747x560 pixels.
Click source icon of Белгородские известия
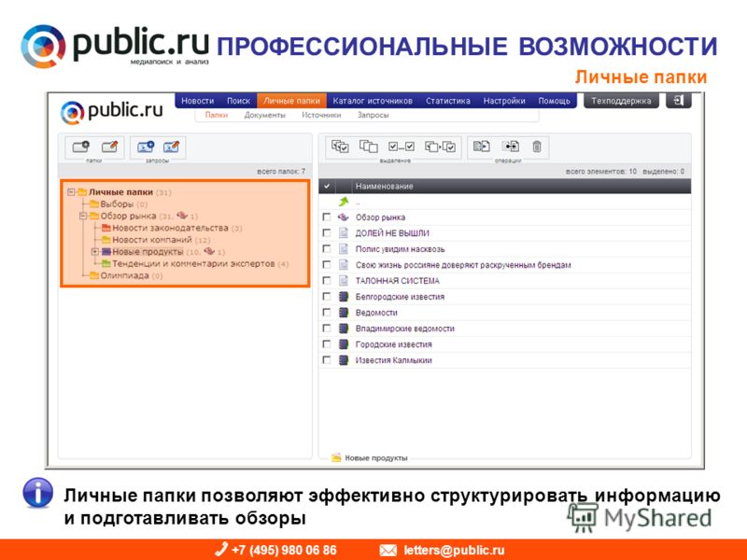pyautogui.click(x=344, y=297)
